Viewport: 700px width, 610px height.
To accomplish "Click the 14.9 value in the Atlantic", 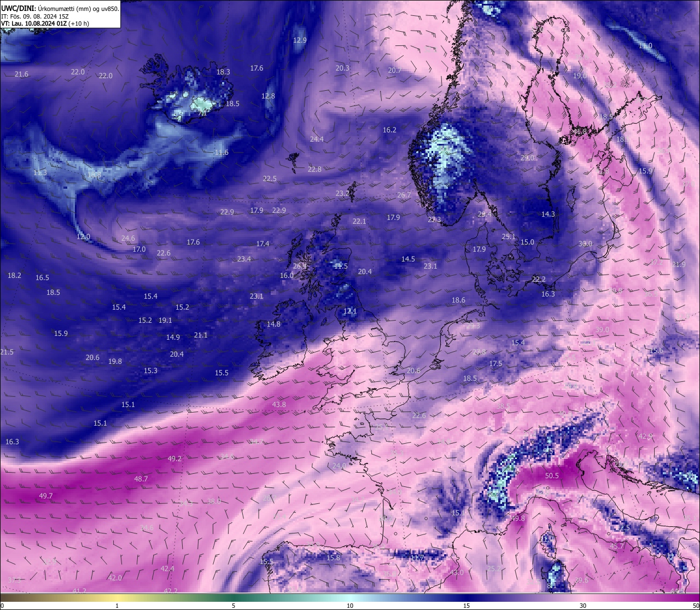I will click(x=173, y=337).
